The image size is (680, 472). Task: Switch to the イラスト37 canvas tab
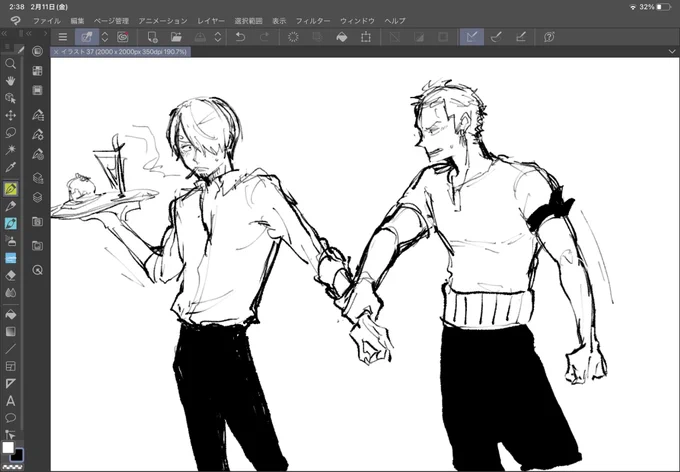[x=121, y=52]
